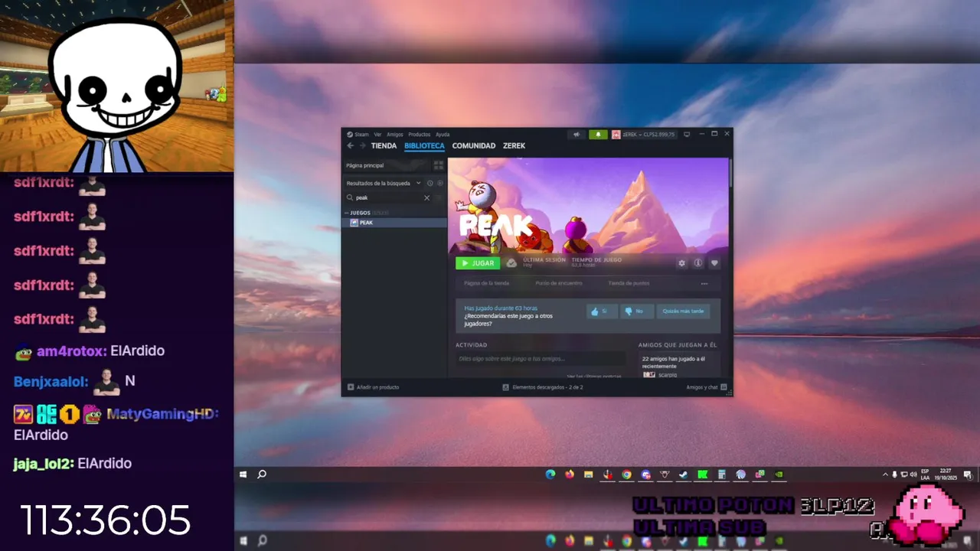
Task: Click the Steam forward navigation arrow
Action: coord(362,145)
